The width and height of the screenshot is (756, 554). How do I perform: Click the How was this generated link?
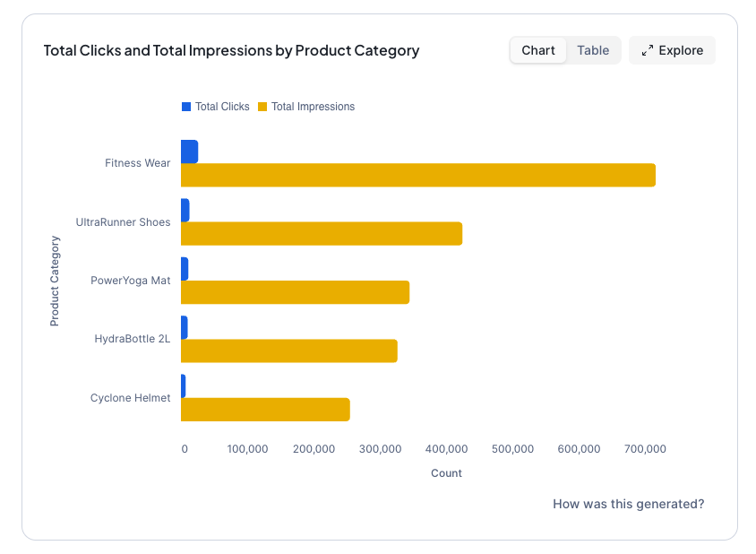click(x=628, y=504)
